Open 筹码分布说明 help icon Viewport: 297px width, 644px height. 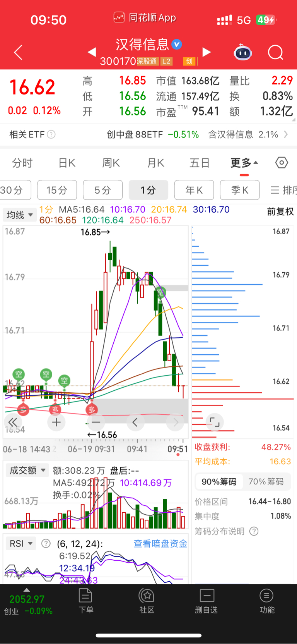(254, 531)
